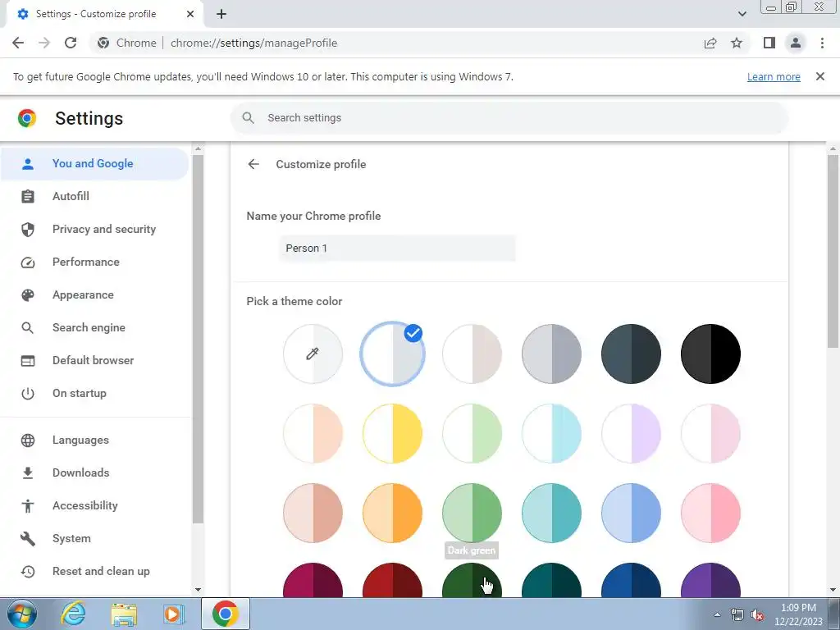Choose the medium green theme swatch
The image size is (840, 630).
point(472,513)
